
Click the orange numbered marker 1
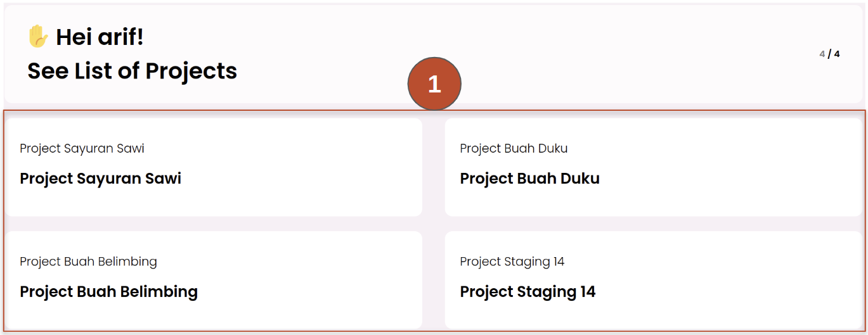434,84
